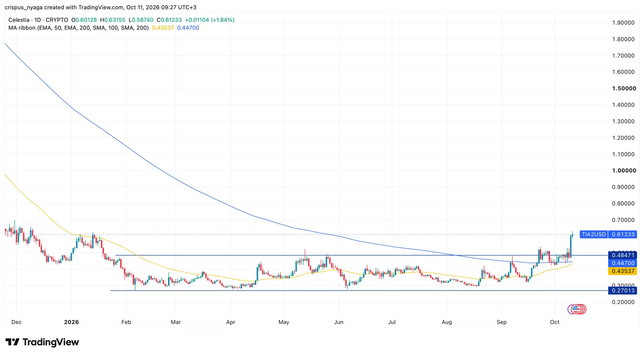Click the yellow 0.43537 axis price label
644x356 pixels.
coord(623,271)
